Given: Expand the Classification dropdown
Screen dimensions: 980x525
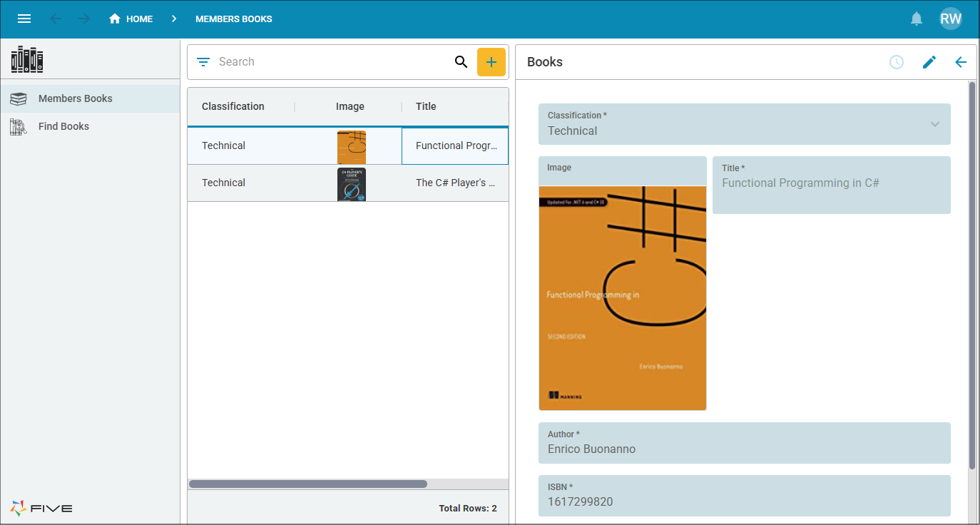Looking at the screenshot, I should coord(935,124).
